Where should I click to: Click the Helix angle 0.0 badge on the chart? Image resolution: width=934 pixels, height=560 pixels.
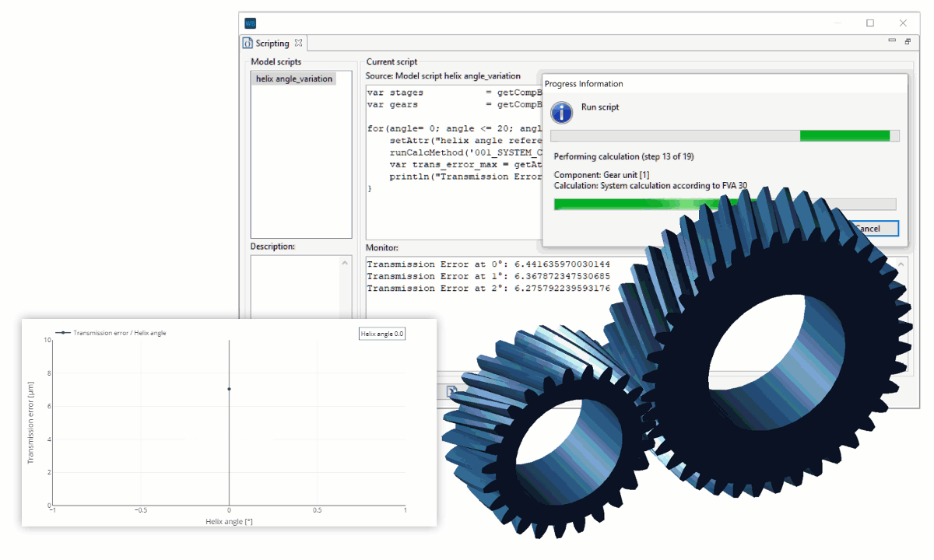pos(382,333)
